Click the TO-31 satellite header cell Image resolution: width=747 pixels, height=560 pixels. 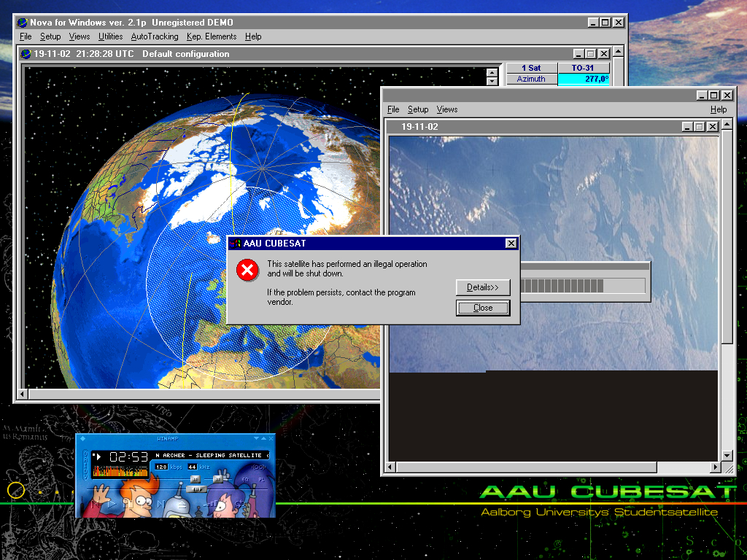coord(584,68)
